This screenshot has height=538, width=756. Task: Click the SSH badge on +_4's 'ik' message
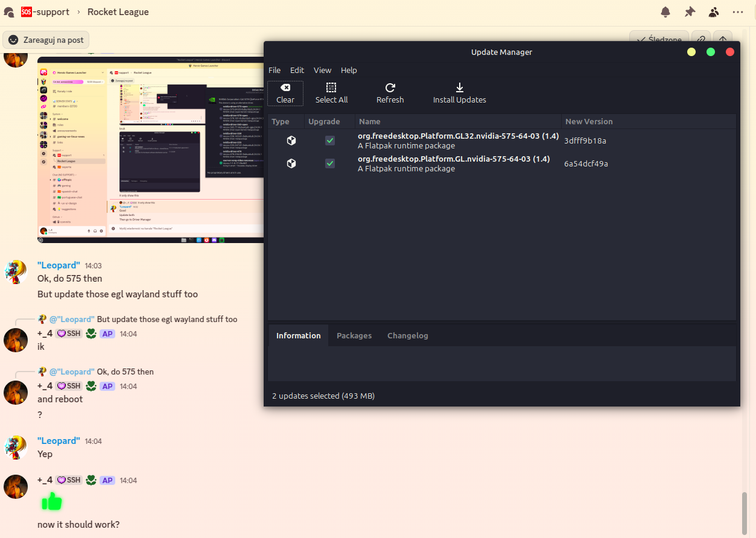(69, 334)
